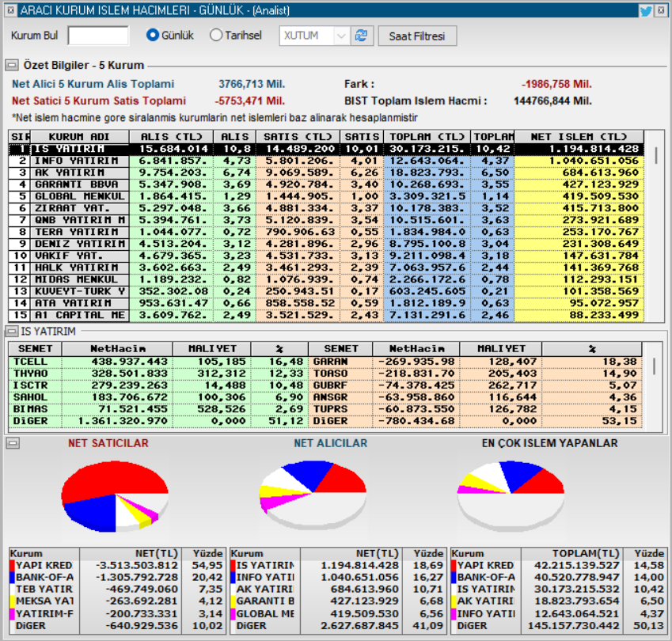This screenshot has height=641, width=672.
Task: Select the Tarihsel radio button
Action: click(216, 35)
